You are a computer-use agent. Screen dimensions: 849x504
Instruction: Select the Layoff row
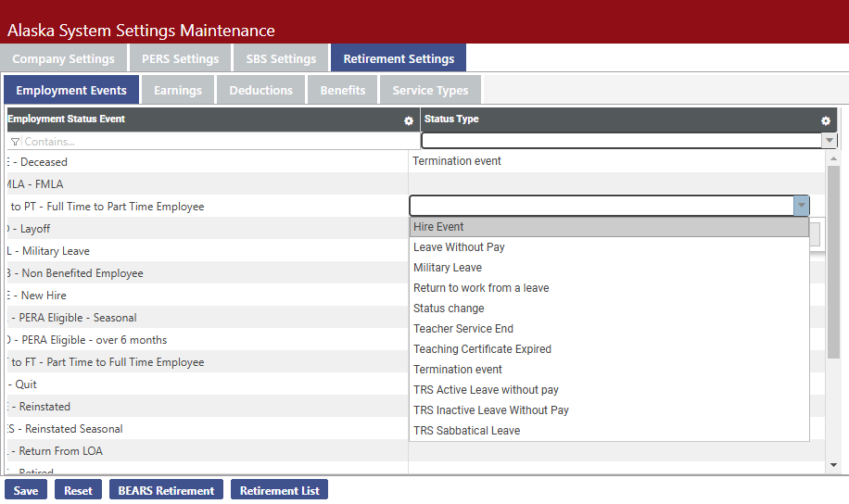(208, 229)
